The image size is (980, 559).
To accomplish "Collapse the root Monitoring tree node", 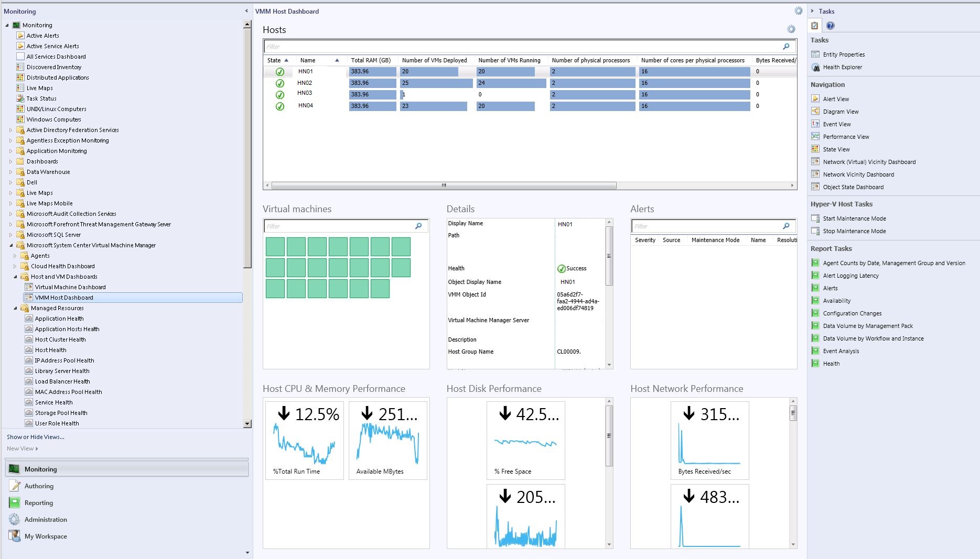I will point(7,25).
